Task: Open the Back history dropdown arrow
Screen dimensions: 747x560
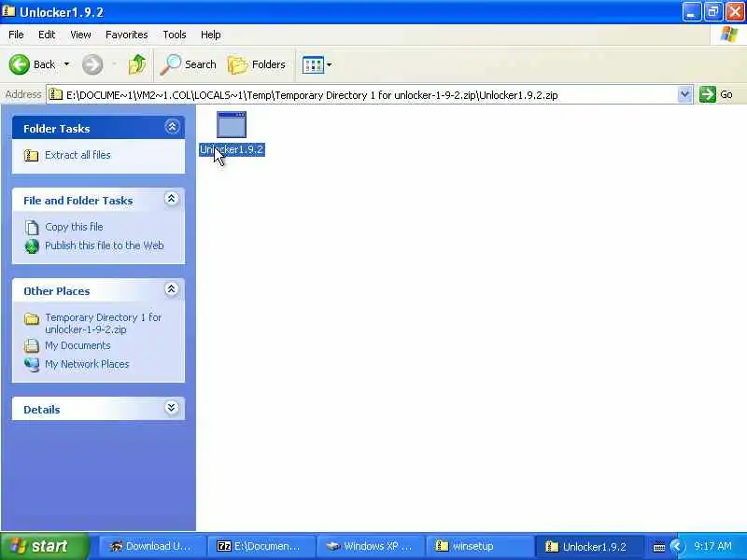Action: point(66,64)
